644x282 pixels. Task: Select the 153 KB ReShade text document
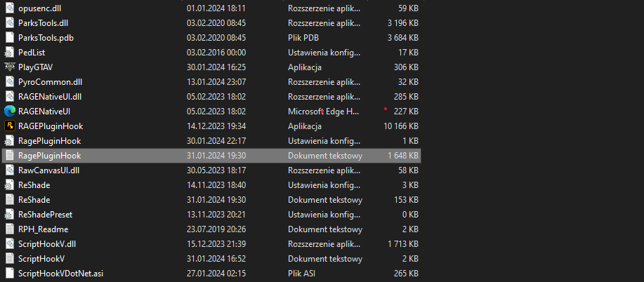[34, 200]
